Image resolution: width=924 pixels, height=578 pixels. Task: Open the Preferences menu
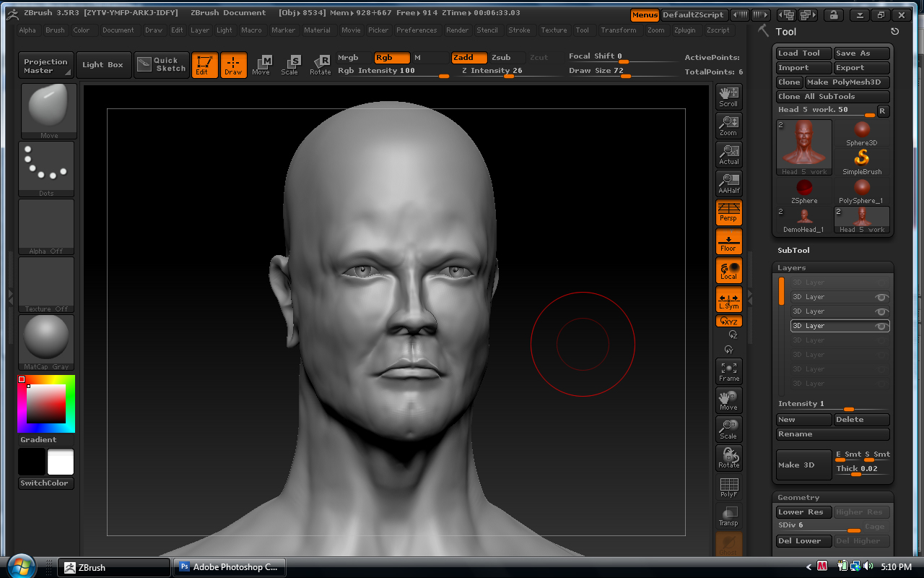[417, 30]
